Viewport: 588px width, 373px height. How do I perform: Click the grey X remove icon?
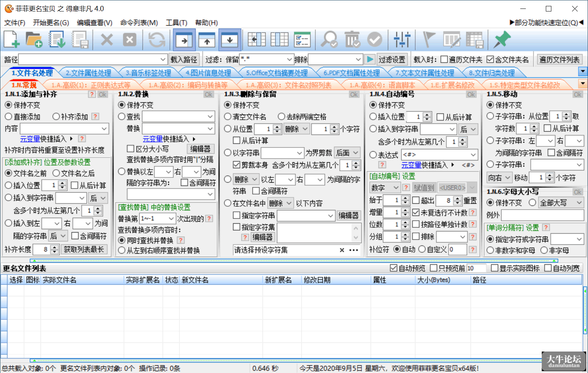click(107, 40)
